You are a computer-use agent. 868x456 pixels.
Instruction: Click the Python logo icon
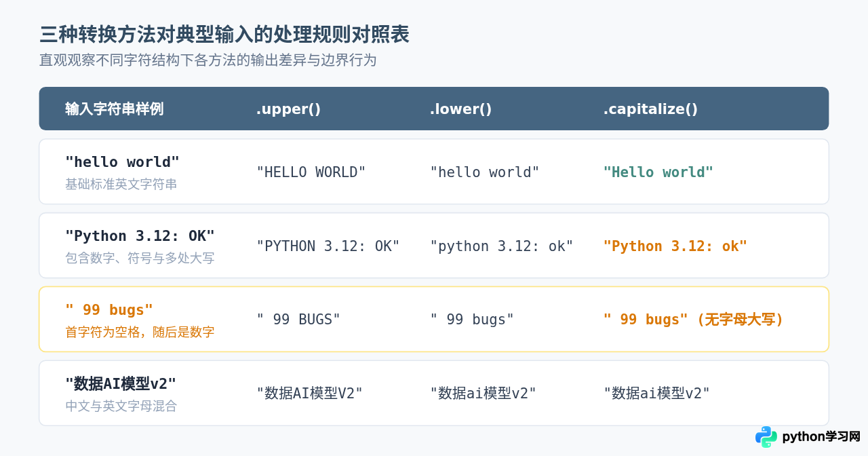(x=766, y=437)
